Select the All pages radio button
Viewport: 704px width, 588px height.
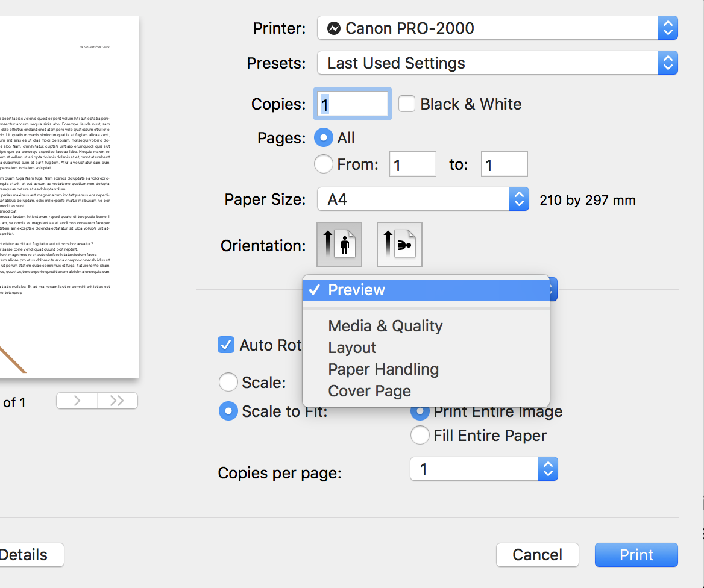(324, 138)
